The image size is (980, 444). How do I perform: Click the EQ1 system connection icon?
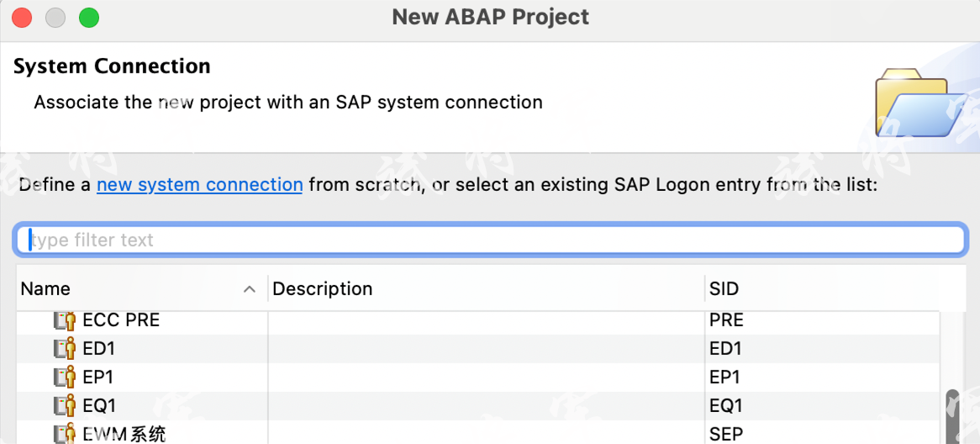(x=65, y=406)
